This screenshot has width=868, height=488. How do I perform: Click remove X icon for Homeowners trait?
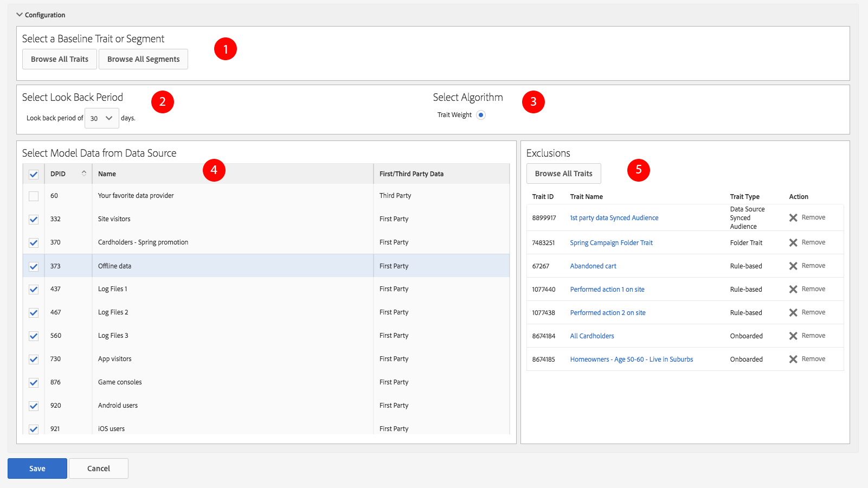(x=793, y=359)
